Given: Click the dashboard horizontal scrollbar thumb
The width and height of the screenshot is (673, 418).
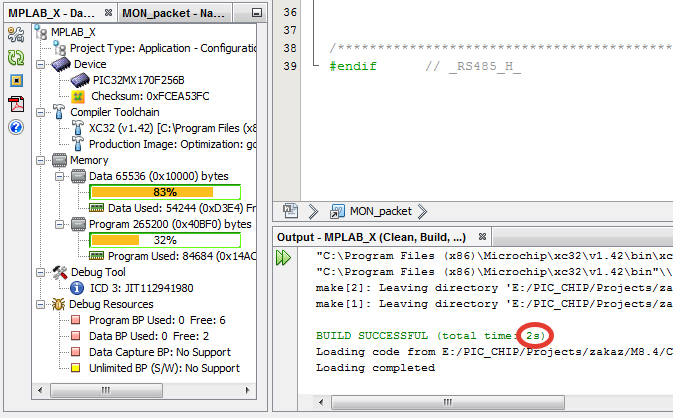Looking at the screenshot, I should coord(106,390).
